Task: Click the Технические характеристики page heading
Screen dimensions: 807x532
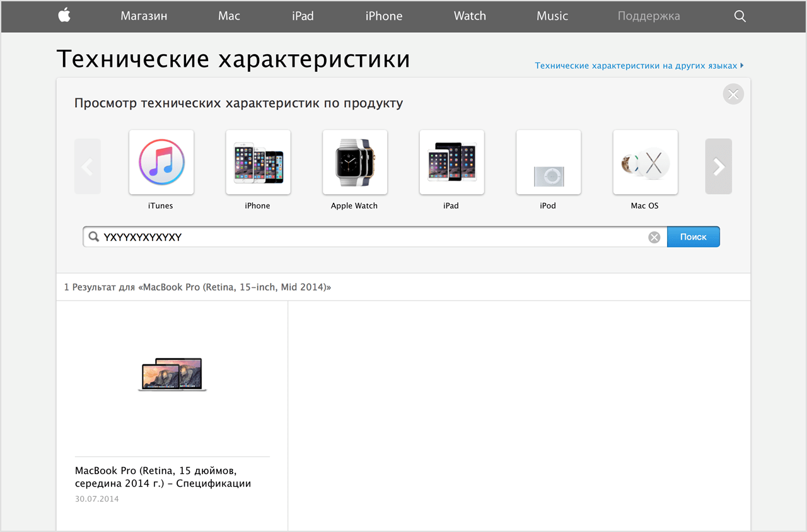Action: (x=233, y=59)
